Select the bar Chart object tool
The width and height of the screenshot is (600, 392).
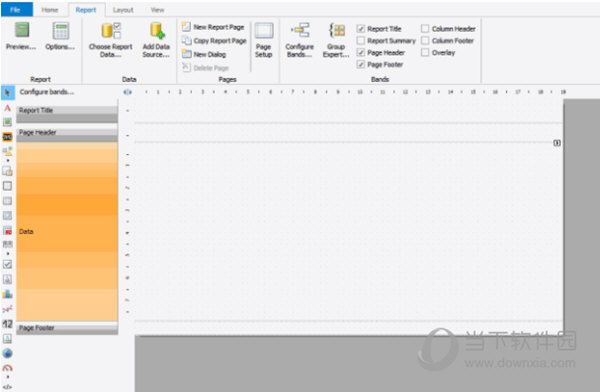pyautogui.click(x=7, y=294)
